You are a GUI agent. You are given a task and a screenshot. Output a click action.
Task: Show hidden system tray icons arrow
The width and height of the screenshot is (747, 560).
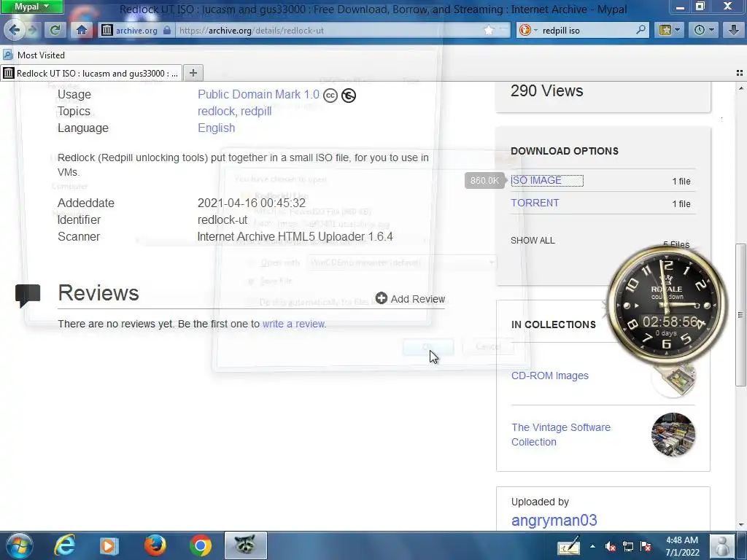coord(592,547)
